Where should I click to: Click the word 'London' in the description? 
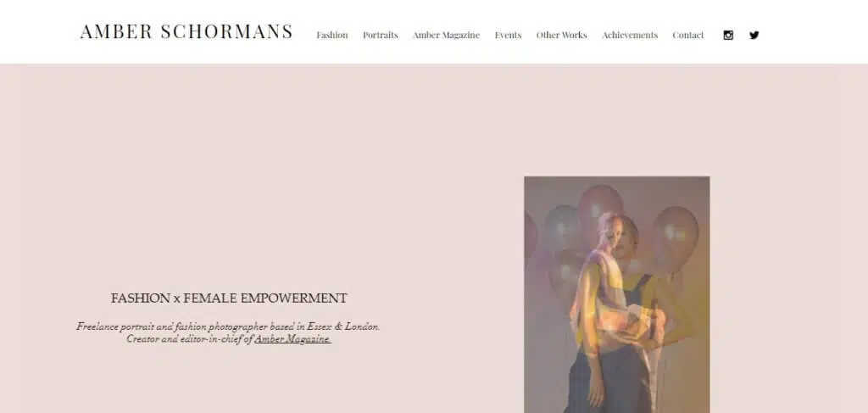[x=362, y=326]
